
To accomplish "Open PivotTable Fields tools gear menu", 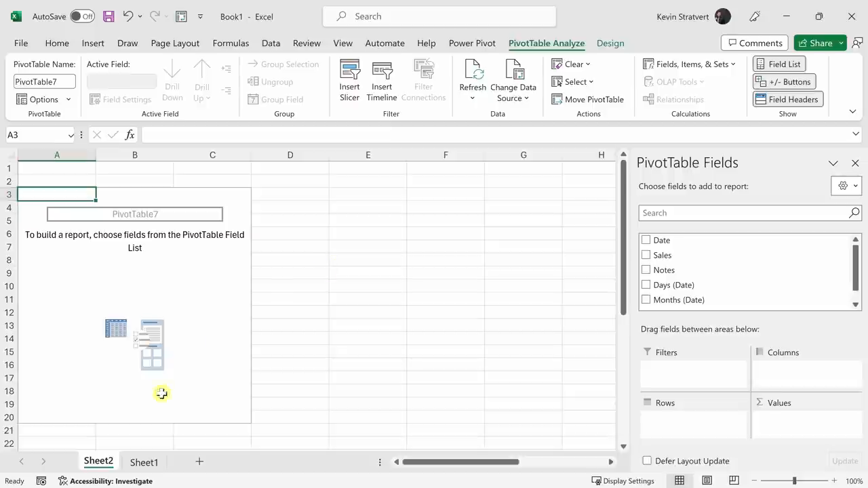I will pos(846,186).
